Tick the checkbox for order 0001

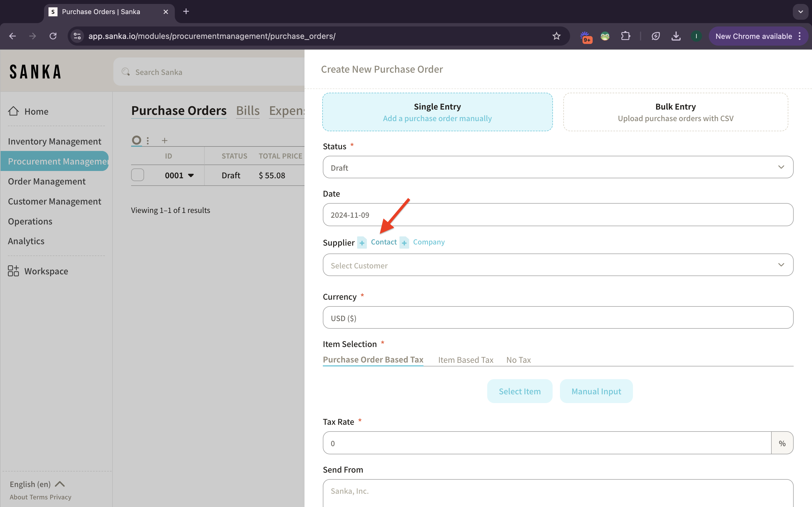pos(138,175)
